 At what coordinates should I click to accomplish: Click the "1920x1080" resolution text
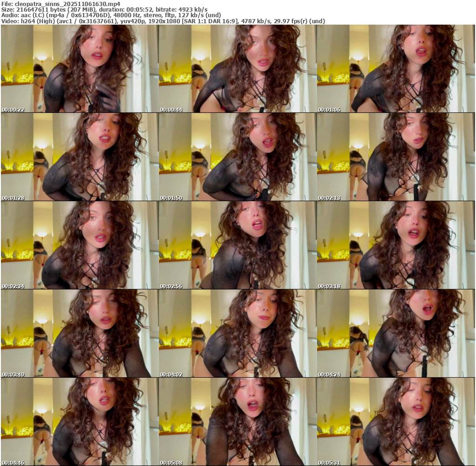coord(164,21)
